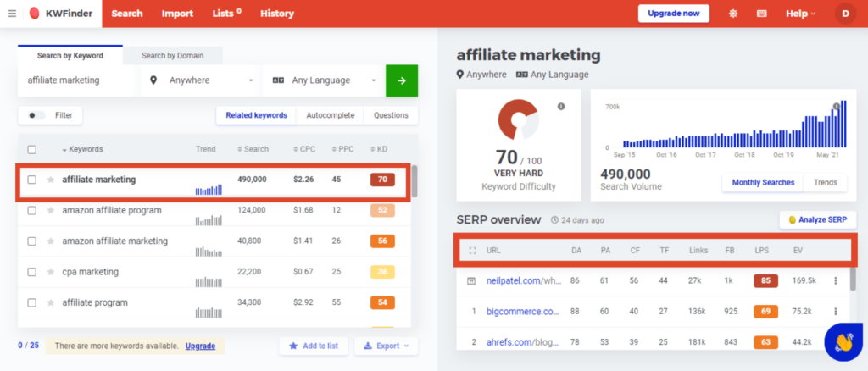This screenshot has height=371, width=868.
Task: Click the keyword list scrollbar
Action: 415,181
